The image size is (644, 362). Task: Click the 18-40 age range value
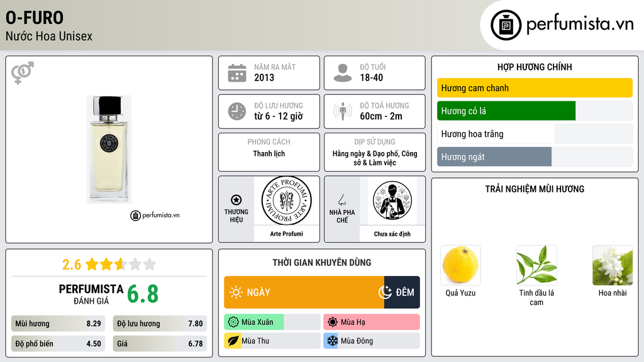point(371,77)
